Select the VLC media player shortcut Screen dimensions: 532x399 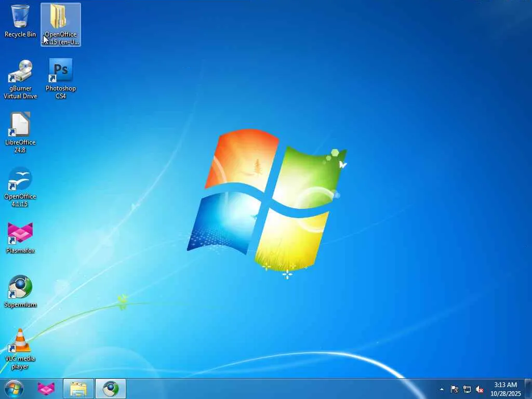point(20,349)
